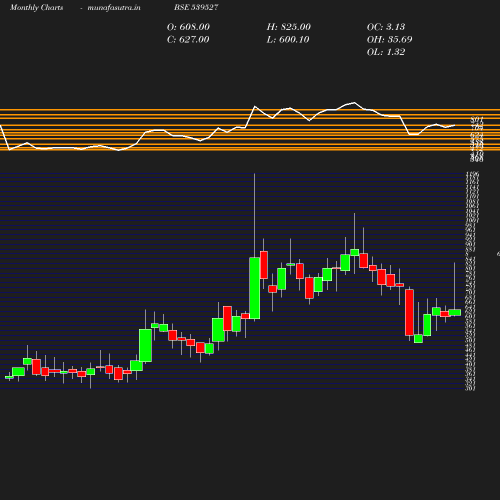Select the low value "L: 600.10"
This screenshot has width=500, height=500.
click(288, 39)
